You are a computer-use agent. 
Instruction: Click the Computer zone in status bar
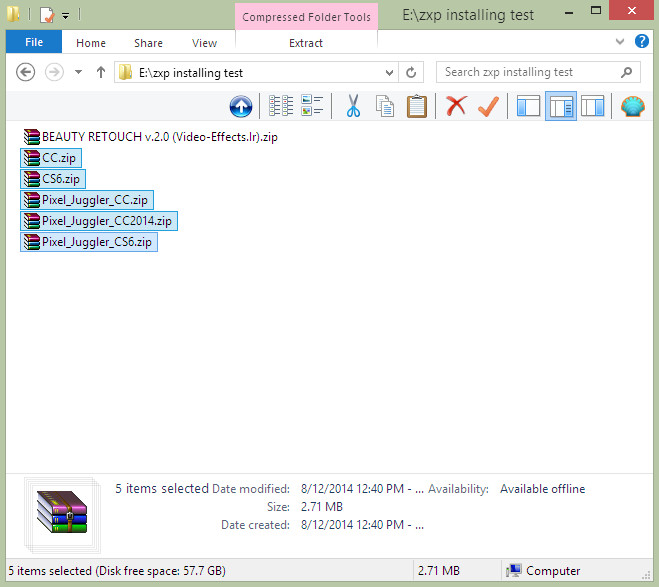coord(543,571)
